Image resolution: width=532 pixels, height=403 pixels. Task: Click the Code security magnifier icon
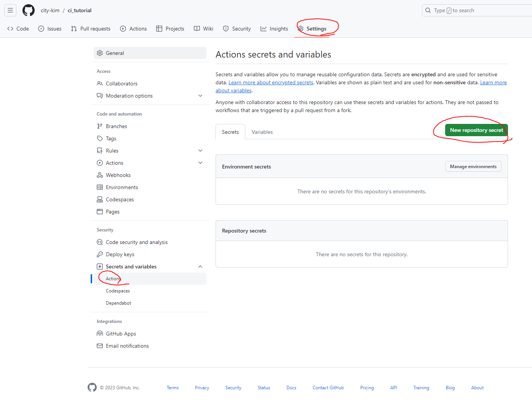tap(100, 242)
